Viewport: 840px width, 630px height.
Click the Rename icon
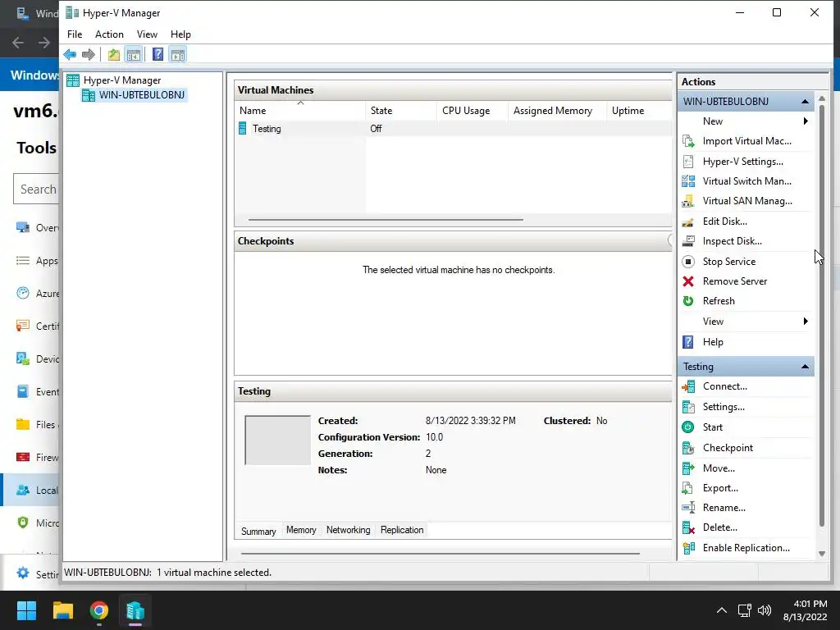(x=688, y=507)
